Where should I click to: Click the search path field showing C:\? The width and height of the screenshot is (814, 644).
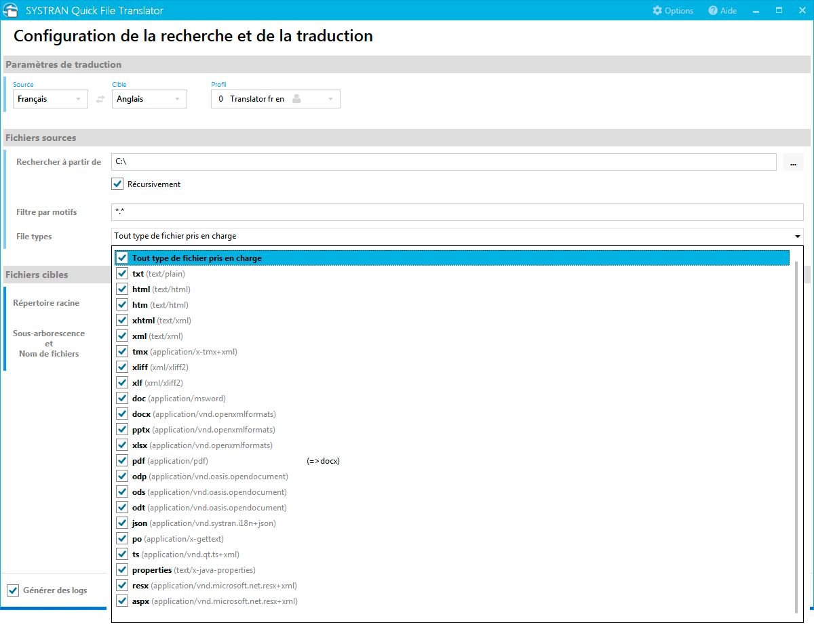(444, 162)
